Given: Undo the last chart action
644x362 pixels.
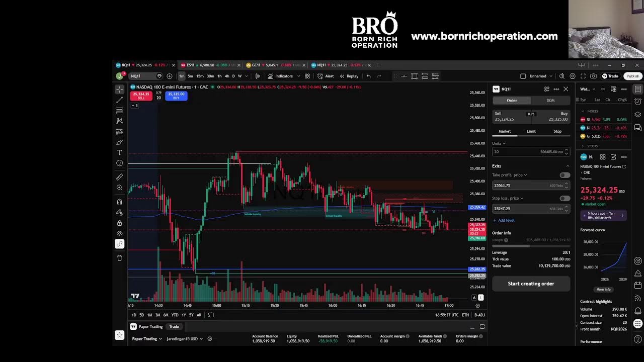Looking at the screenshot, I should pyautogui.click(x=368, y=76).
